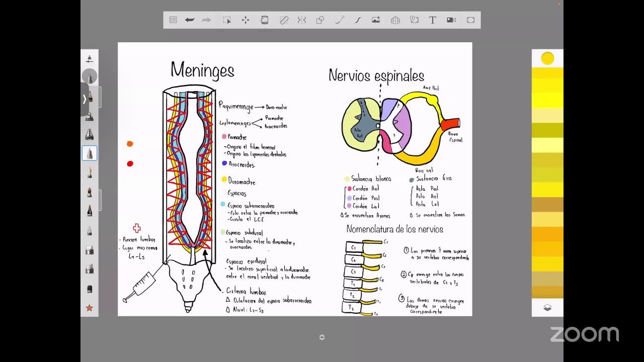This screenshot has height=362, width=644.
Task: Adjust the upper brush size slider
Action: pos(100,97)
